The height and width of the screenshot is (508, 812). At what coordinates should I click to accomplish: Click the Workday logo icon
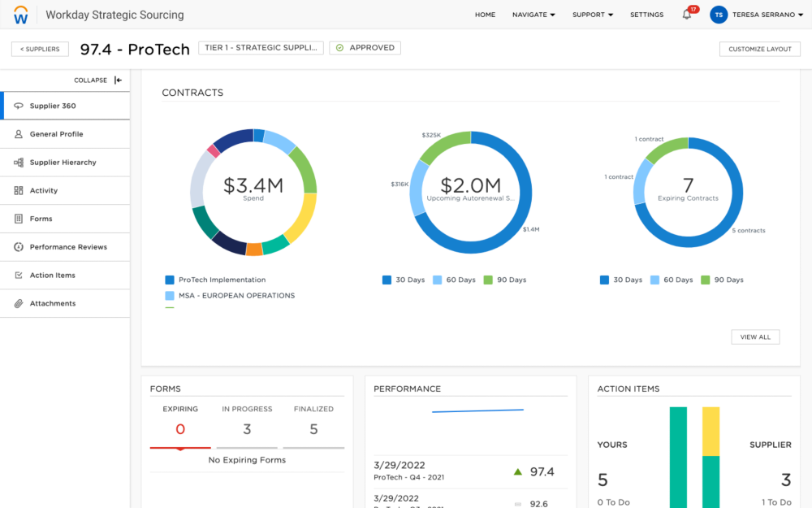[21, 15]
